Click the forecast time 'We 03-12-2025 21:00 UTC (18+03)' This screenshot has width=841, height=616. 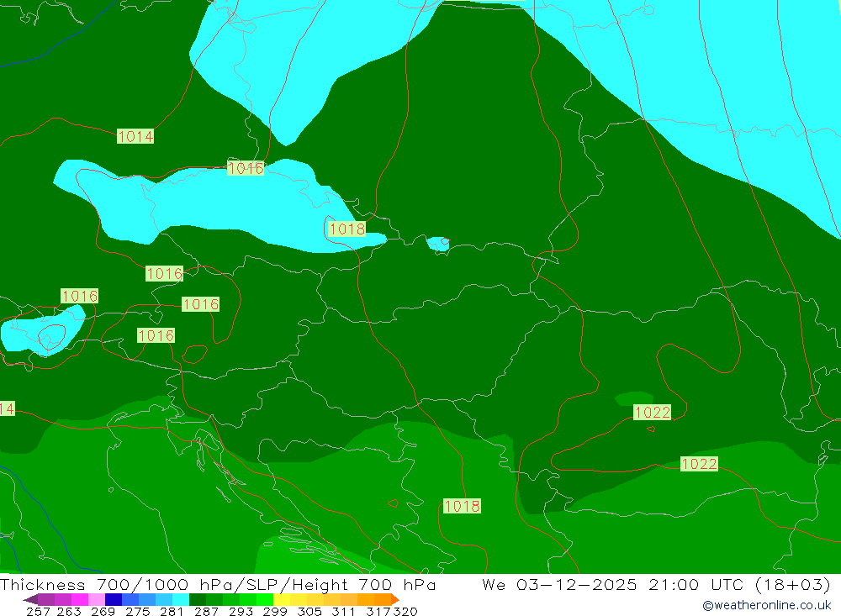click(656, 584)
